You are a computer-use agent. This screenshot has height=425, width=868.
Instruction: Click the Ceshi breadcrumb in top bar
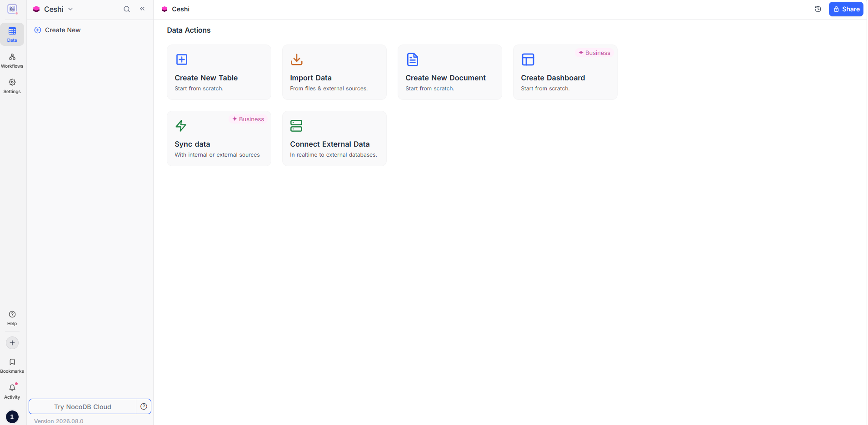point(175,9)
